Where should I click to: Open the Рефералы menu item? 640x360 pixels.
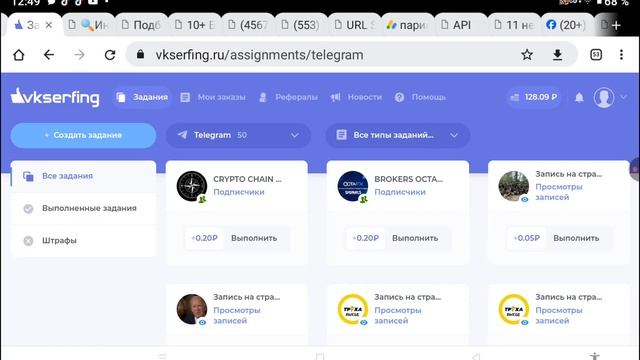point(288,97)
